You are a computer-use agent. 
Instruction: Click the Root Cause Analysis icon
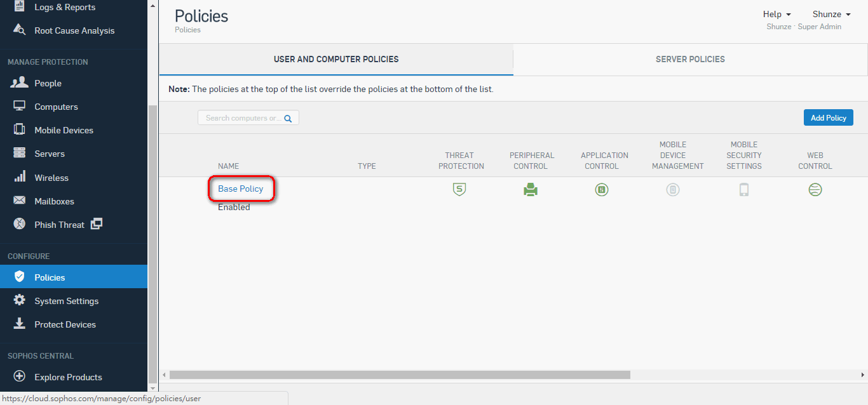(20, 30)
